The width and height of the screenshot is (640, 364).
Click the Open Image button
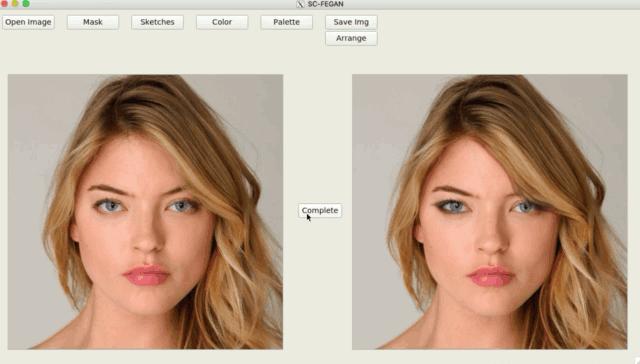[28, 22]
